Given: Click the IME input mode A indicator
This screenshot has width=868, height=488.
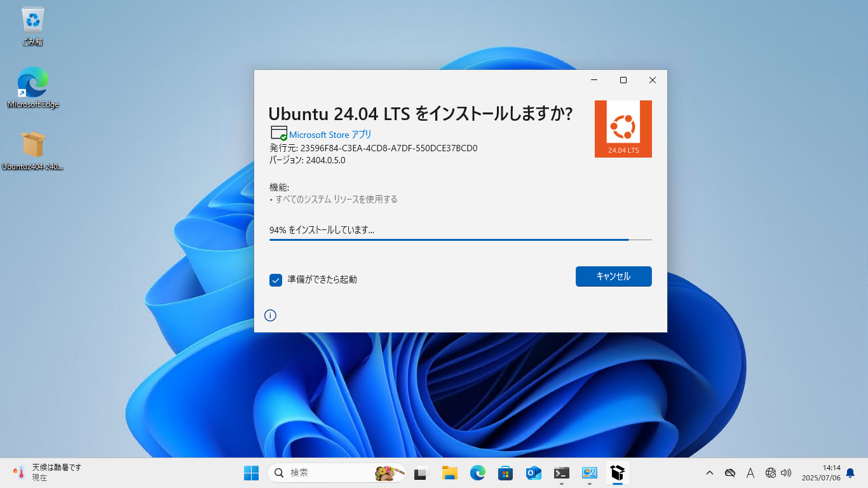Looking at the screenshot, I should click(750, 473).
